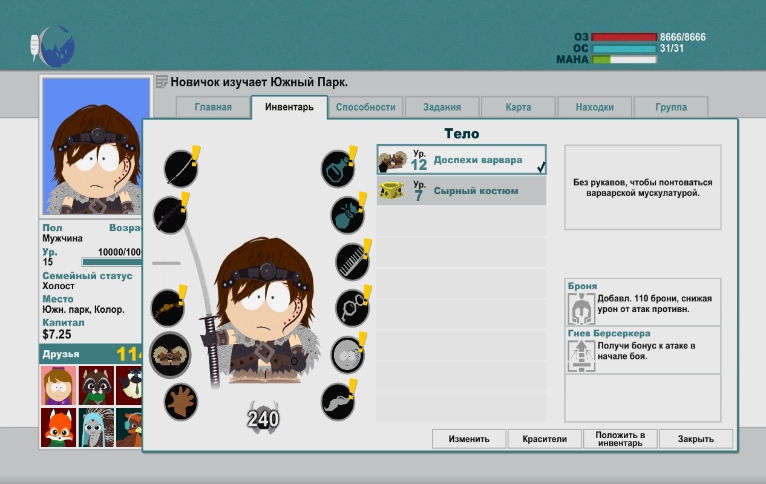This screenshot has width=766, height=484.
Task: Click the 8666/8666 health value
Action: 682,37
